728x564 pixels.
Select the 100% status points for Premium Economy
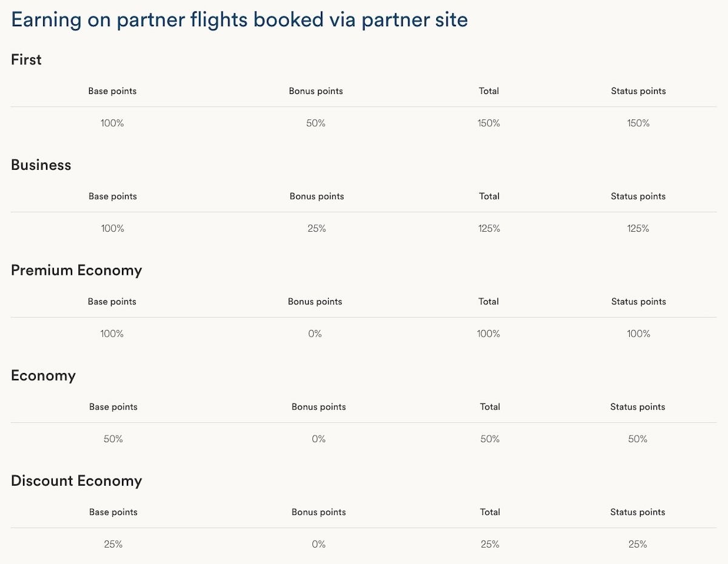[638, 334]
